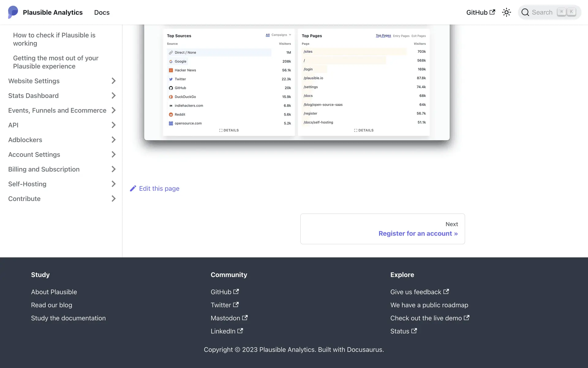The height and width of the screenshot is (368, 588).
Task: Go to next page Register for an account
Action: [x=418, y=233]
